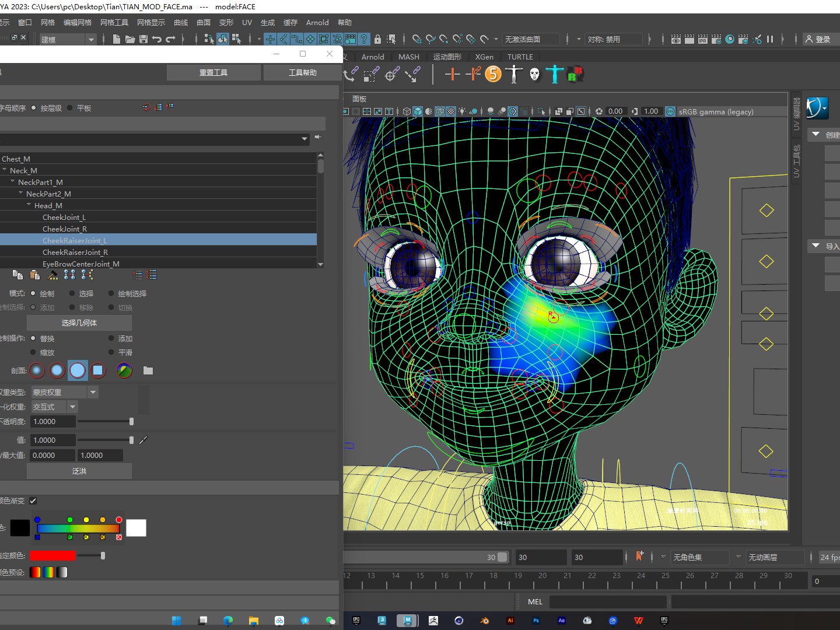840x630 pixels.
Task: Open the brush profile folder browser
Action: click(148, 370)
